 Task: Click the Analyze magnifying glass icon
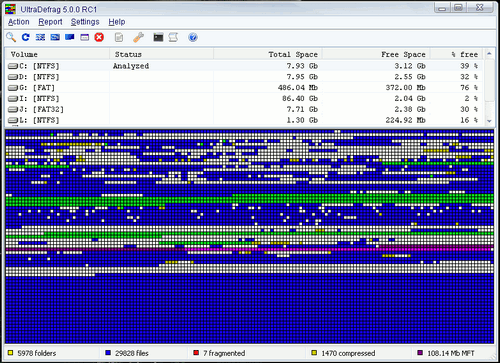[11, 37]
